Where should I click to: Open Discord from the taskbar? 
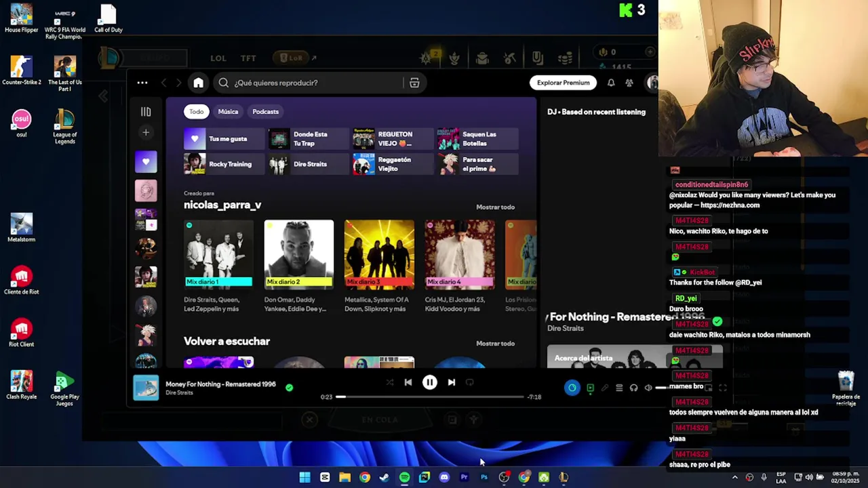pos(444,477)
